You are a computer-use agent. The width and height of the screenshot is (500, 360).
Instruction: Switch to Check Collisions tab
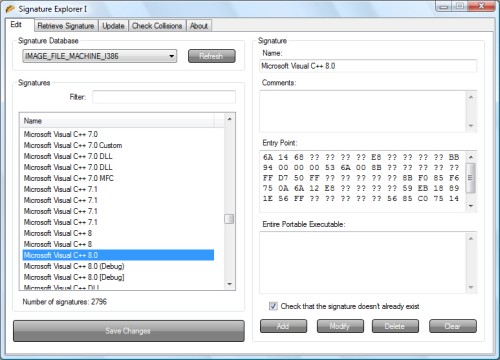tap(157, 26)
